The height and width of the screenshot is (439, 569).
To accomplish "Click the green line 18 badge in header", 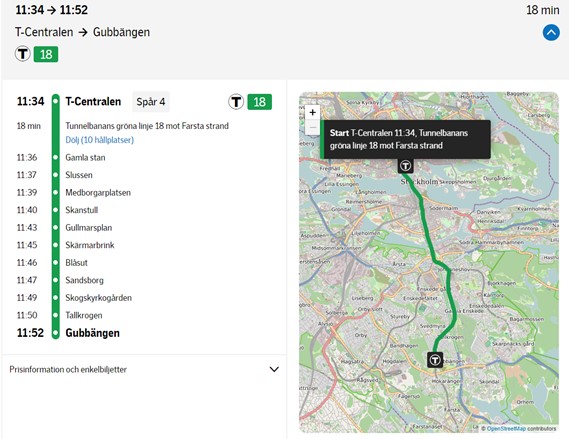I will point(46,54).
